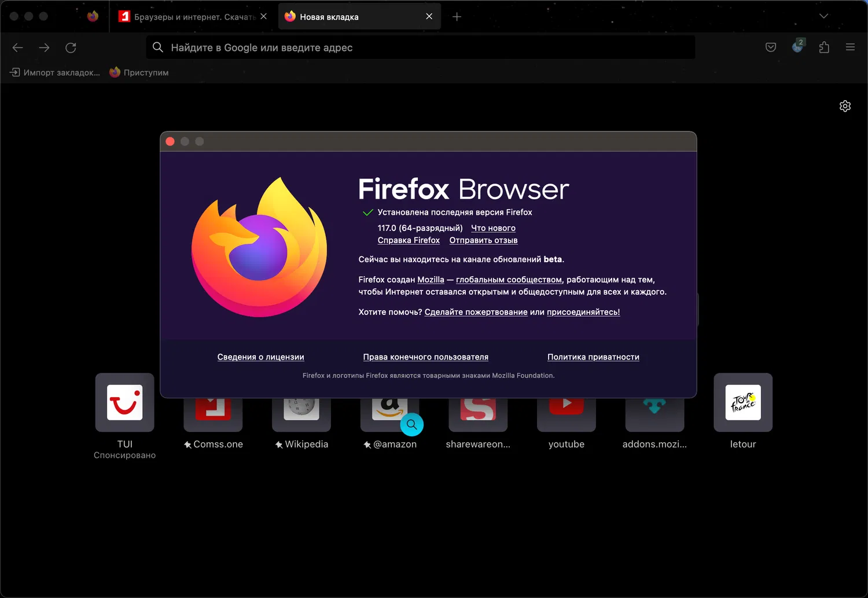Reload the current page
The height and width of the screenshot is (598, 868).
[71, 47]
